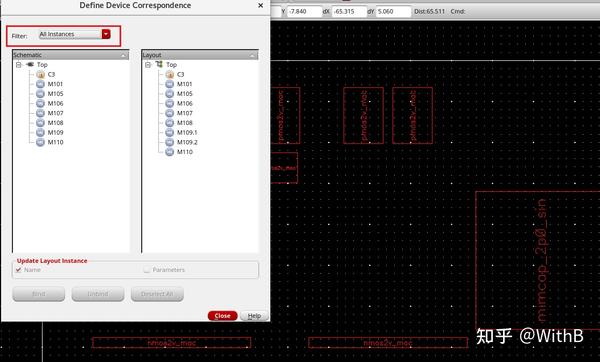
Task: Toggle the Name checkbox
Action: pyautogui.click(x=18, y=270)
